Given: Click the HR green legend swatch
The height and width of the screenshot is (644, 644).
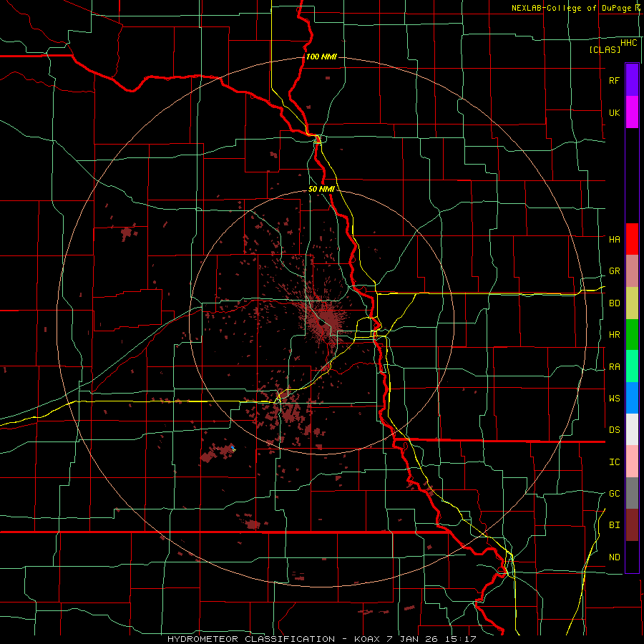Looking at the screenshot, I should tap(632, 335).
